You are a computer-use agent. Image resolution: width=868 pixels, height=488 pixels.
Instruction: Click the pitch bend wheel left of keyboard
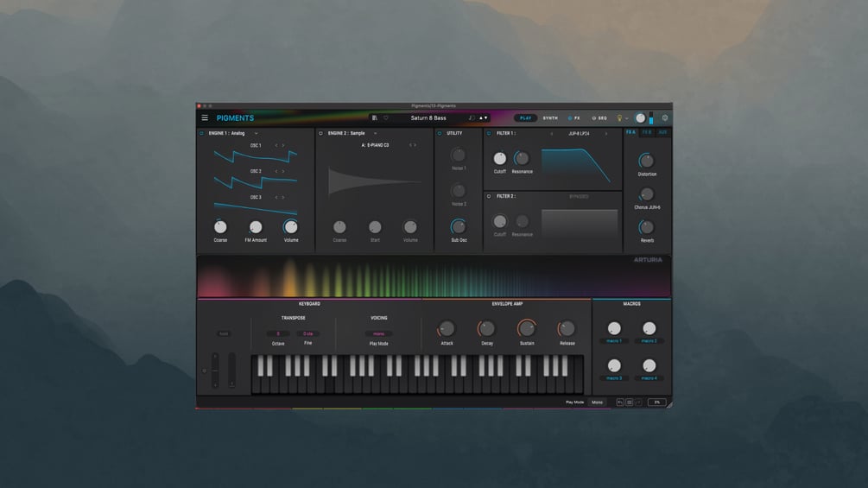point(215,371)
